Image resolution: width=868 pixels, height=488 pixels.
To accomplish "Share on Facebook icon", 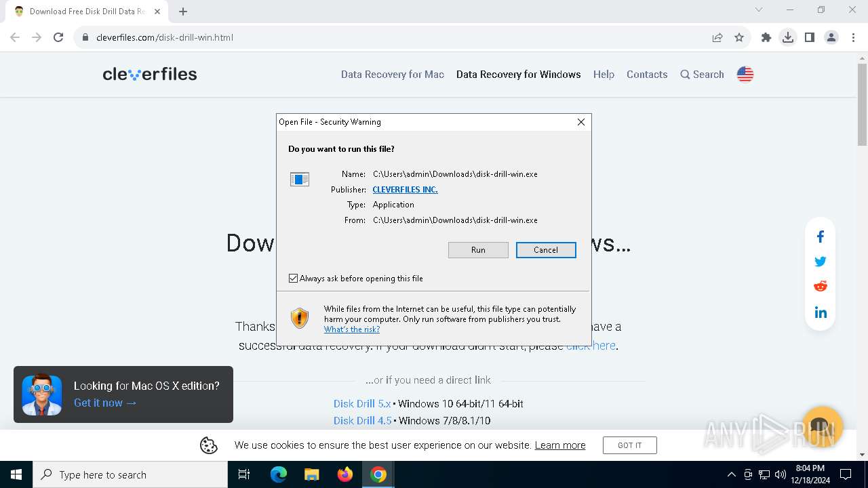I will tap(821, 237).
